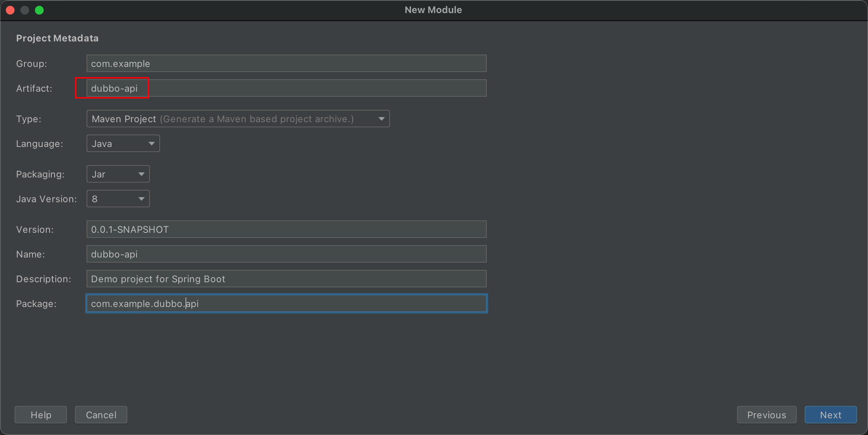Close the New Module window

click(x=10, y=10)
